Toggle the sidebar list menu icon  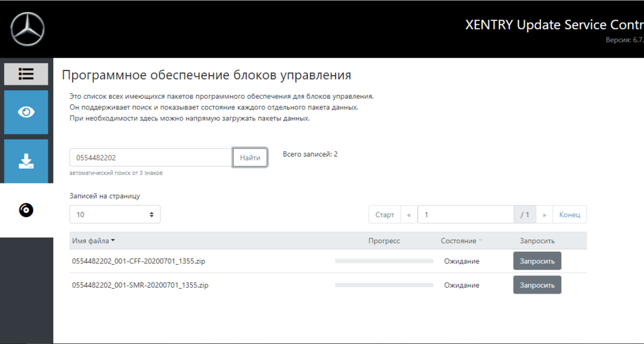pos(26,74)
